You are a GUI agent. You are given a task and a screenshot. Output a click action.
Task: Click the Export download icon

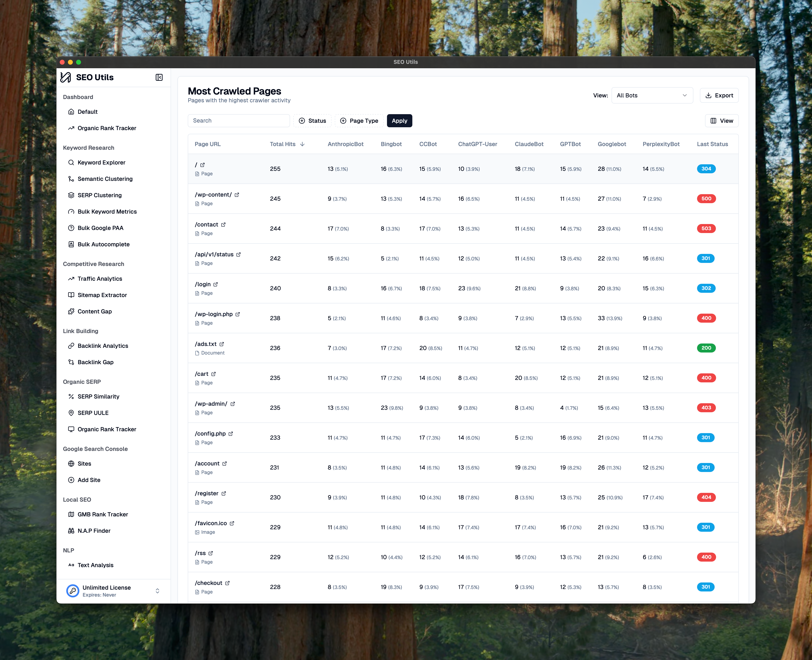[708, 95]
